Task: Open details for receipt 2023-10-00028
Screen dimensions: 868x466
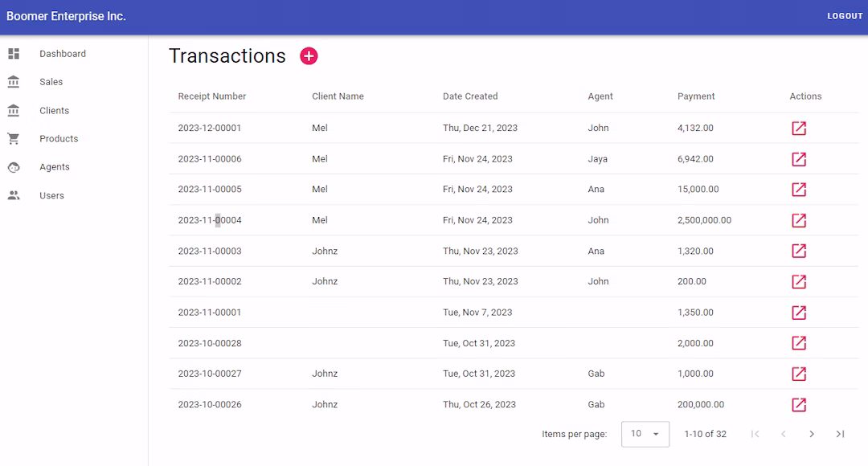Action: 799,343
